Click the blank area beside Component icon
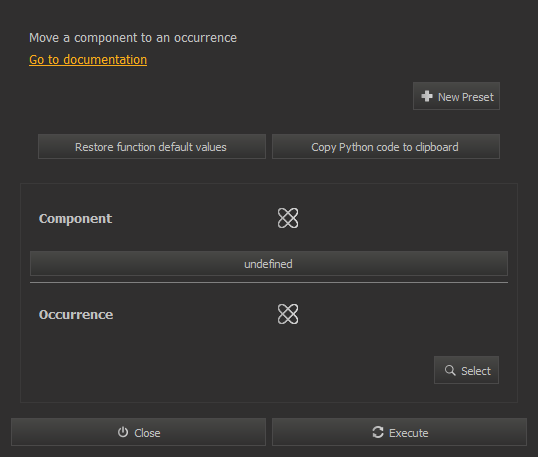Viewport: 538px width, 457px height. [403, 218]
